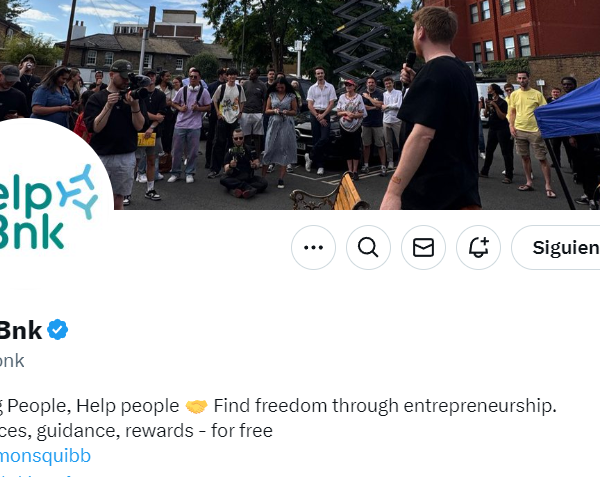Open banner at man holding microphone
Image resolution: width=600 pixels, height=477 pixels.
[434, 109]
